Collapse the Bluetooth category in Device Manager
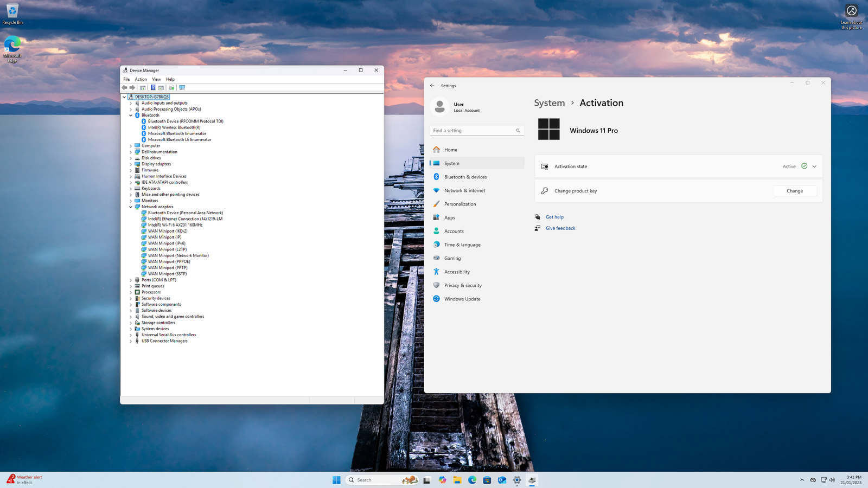The image size is (868, 488). point(131,115)
